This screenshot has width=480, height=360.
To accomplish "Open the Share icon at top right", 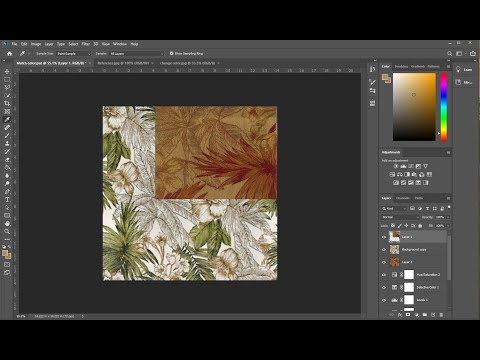I will [473, 53].
